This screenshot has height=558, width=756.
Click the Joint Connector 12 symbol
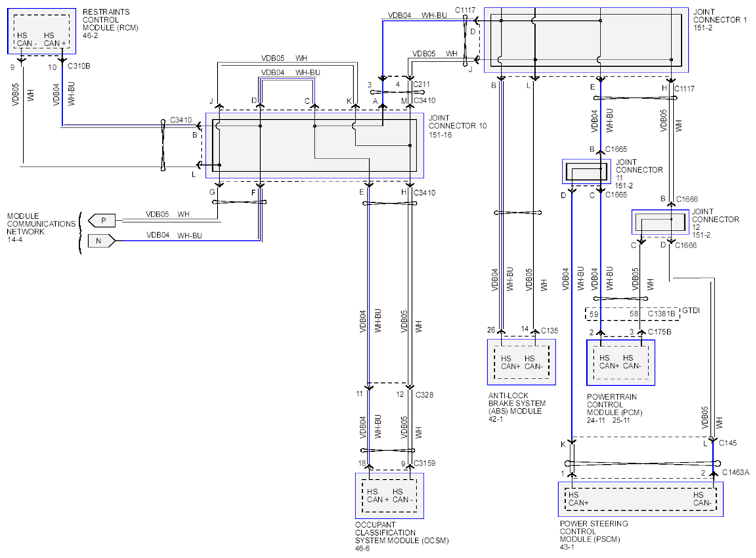[655, 222]
